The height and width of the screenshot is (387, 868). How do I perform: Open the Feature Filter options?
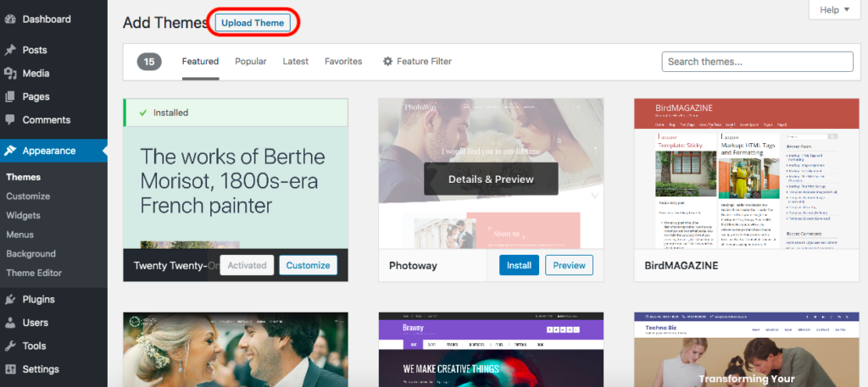coord(417,61)
